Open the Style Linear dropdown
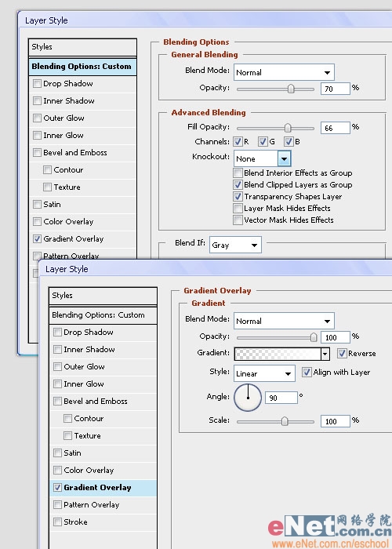 pyautogui.click(x=264, y=373)
